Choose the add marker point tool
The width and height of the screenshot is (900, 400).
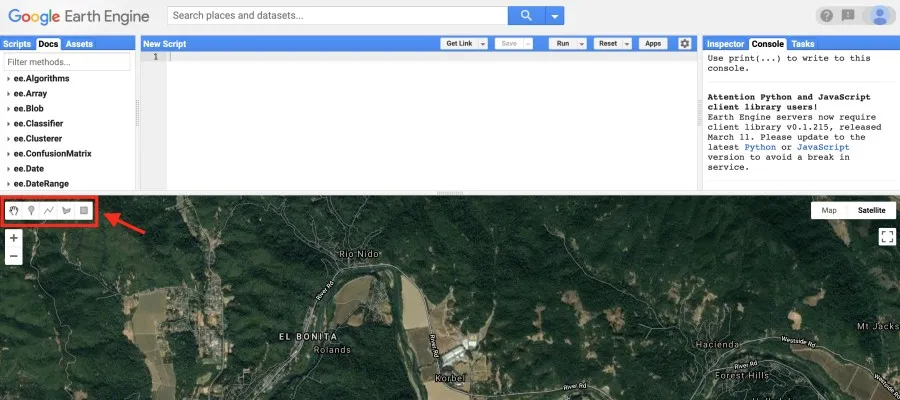pyautogui.click(x=31, y=211)
